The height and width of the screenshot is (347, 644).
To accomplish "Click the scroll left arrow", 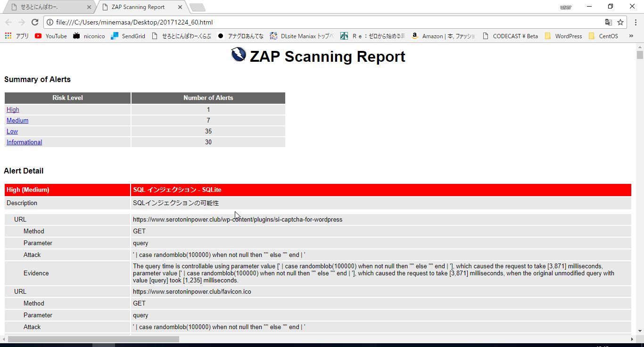I will pyautogui.click(x=4, y=339).
